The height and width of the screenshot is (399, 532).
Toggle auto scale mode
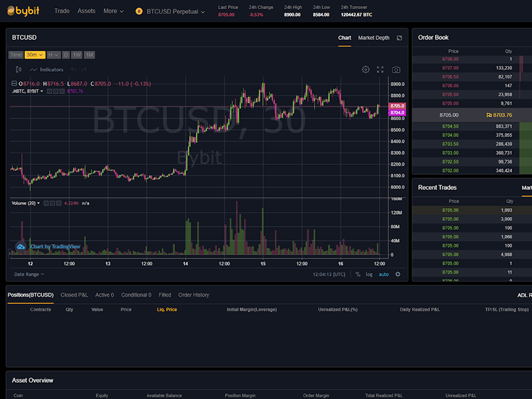[384, 274]
